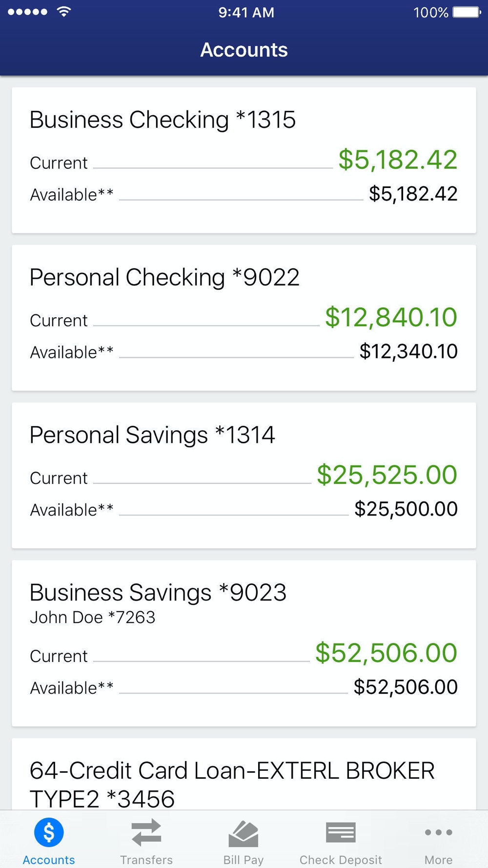
Task: Open the Personal Checking *9022 account
Action: tap(244, 318)
